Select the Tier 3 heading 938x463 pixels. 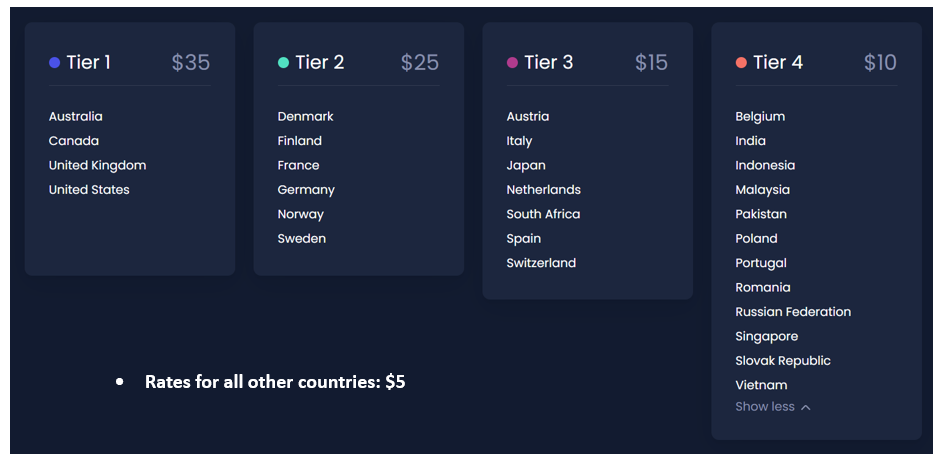tap(548, 63)
